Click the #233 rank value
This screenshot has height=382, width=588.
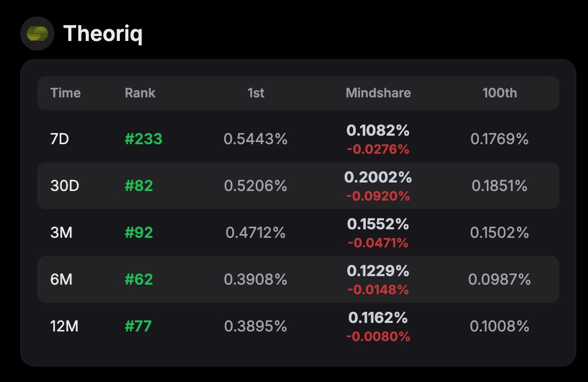pos(143,139)
